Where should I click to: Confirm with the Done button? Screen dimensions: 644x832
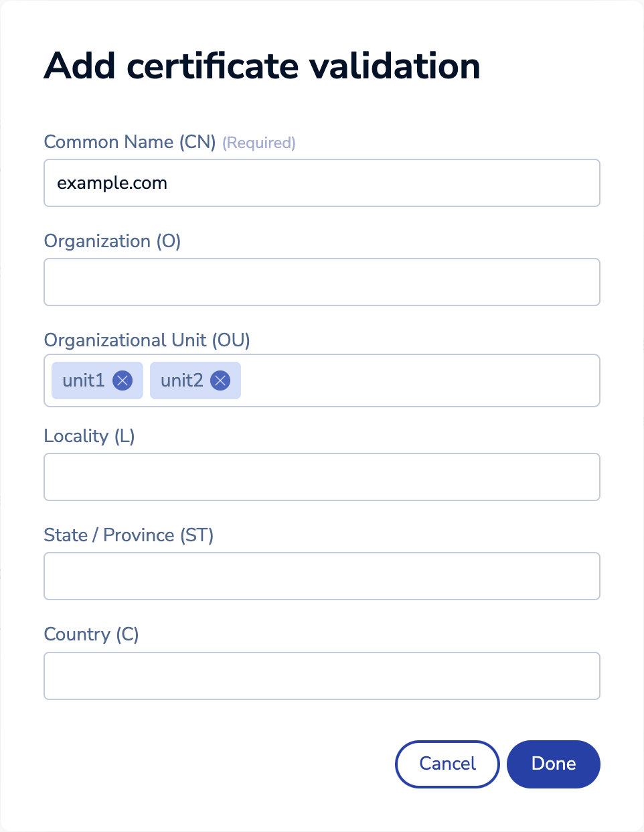click(553, 764)
